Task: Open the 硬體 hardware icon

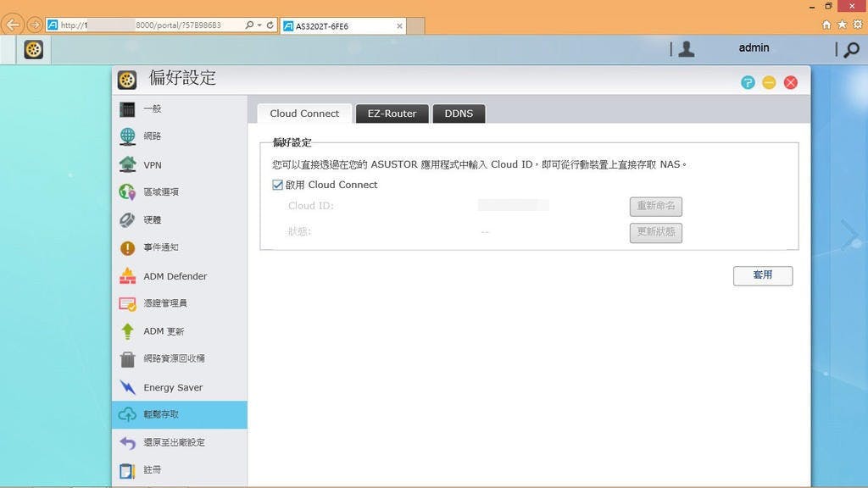Action: pyautogui.click(x=127, y=220)
